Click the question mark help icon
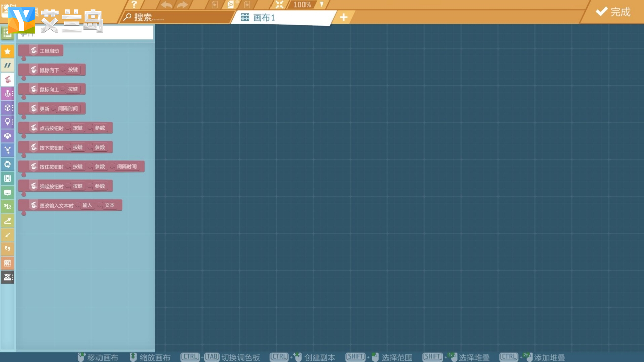Image resolution: width=644 pixels, height=362 pixels. (x=134, y=4)
